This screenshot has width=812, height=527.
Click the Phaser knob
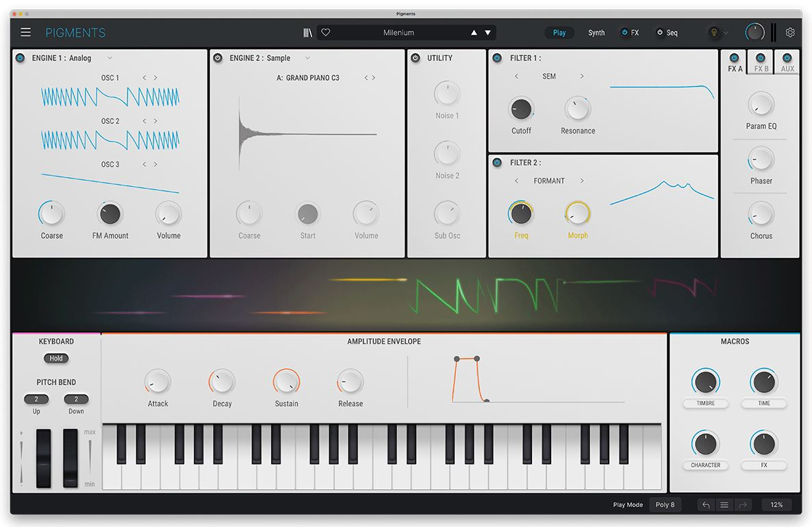point(761,159)
